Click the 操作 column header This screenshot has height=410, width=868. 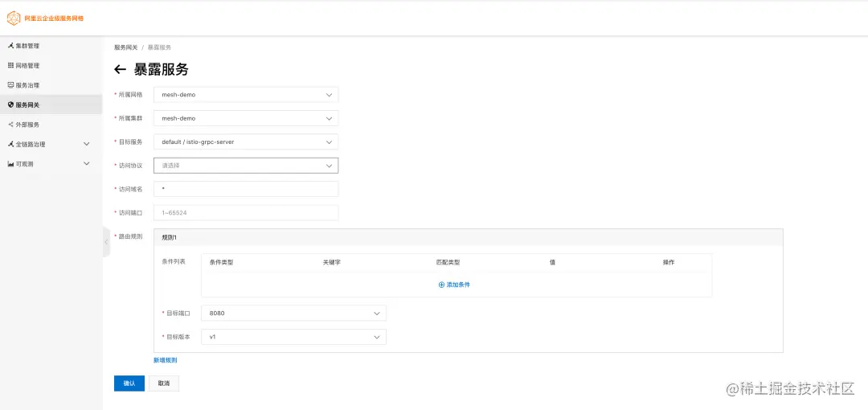(669, 263)
